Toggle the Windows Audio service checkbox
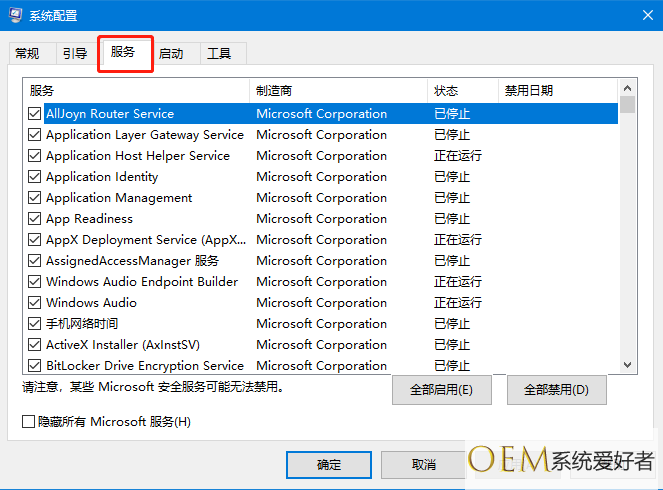This screenshot has height=490, width=663. click(x=35, y=303)
